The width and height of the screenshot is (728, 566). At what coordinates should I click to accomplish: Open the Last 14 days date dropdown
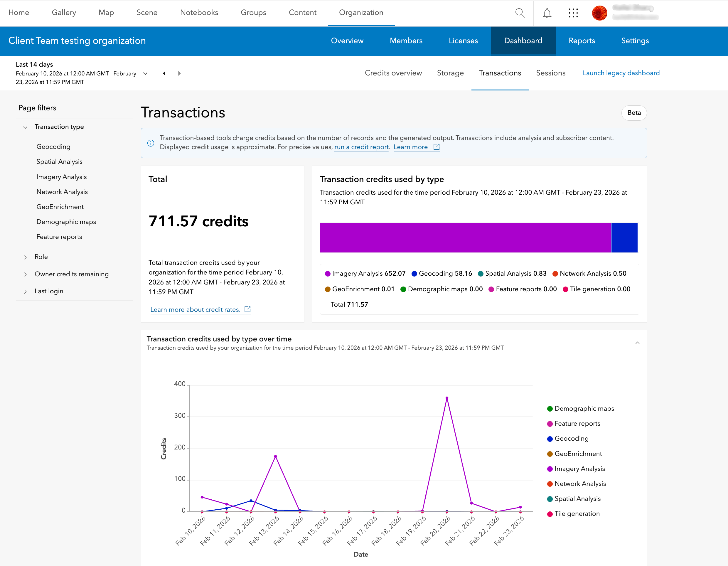point(145,73)
